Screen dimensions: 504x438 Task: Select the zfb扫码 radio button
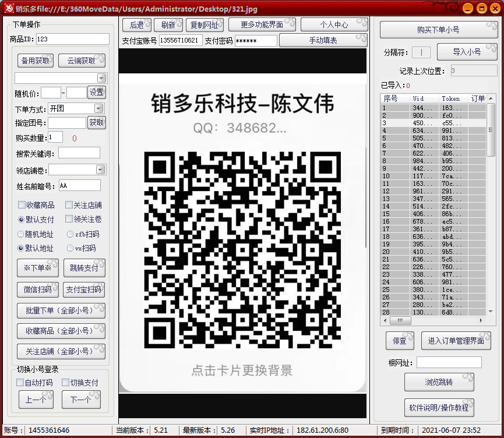(70, 234)
